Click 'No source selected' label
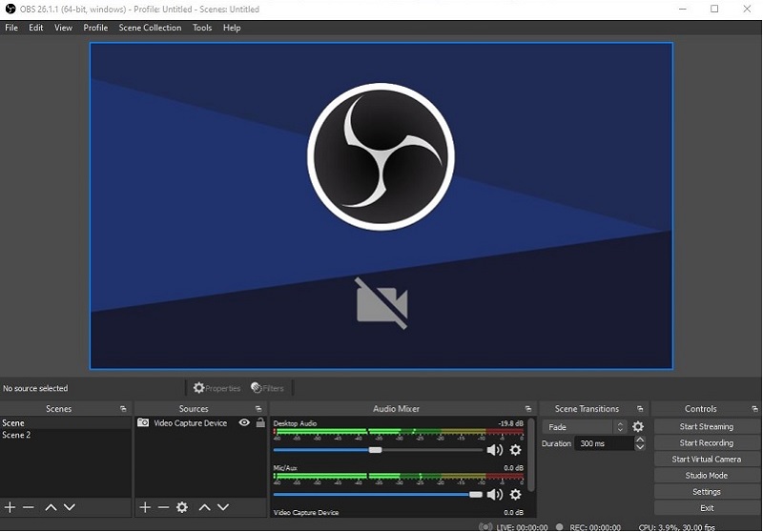Viewport: 763px width, 532px height. click(x=35, y=388)
